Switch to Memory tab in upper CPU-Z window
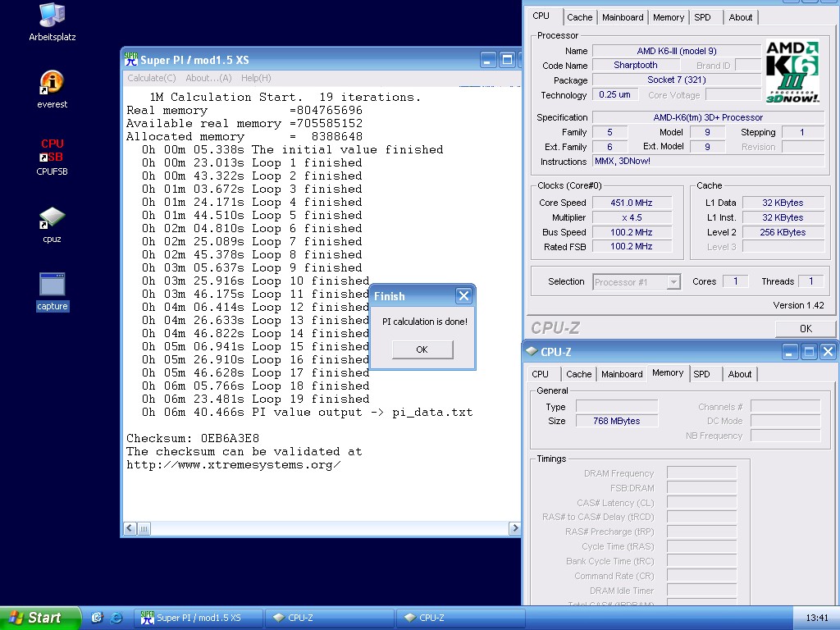840x630 pixels. [668, 17]
